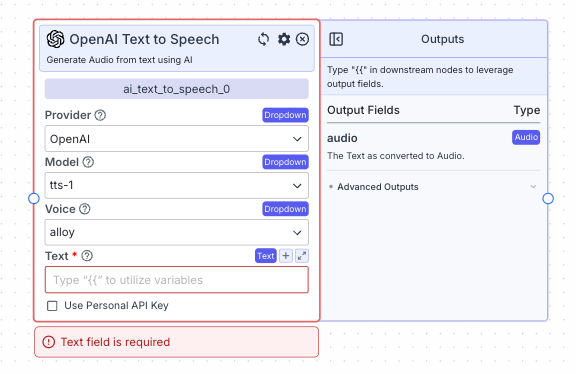Click the Type column header
Viewport: 576px width, 374px height.
click(x=527, y=110)
